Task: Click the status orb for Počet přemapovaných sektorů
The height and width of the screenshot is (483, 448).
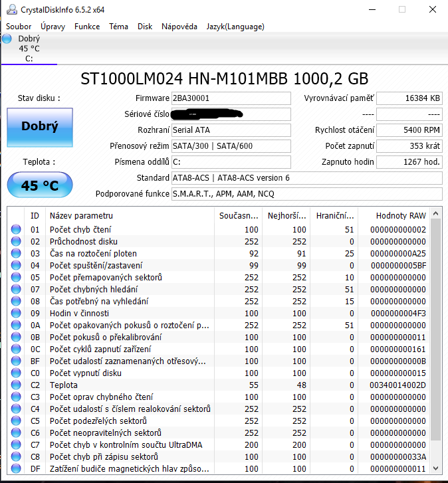Action: [x=16, y=277]
